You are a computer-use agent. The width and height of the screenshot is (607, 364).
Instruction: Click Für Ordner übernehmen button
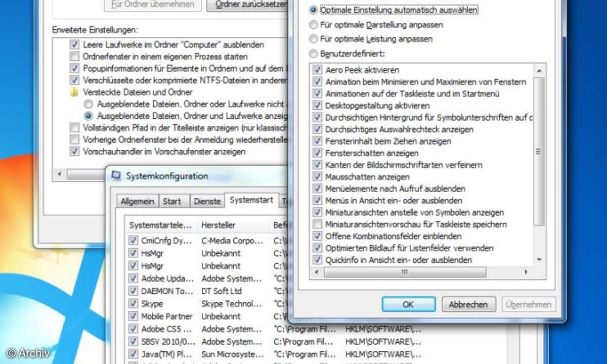tap(152, 5)
